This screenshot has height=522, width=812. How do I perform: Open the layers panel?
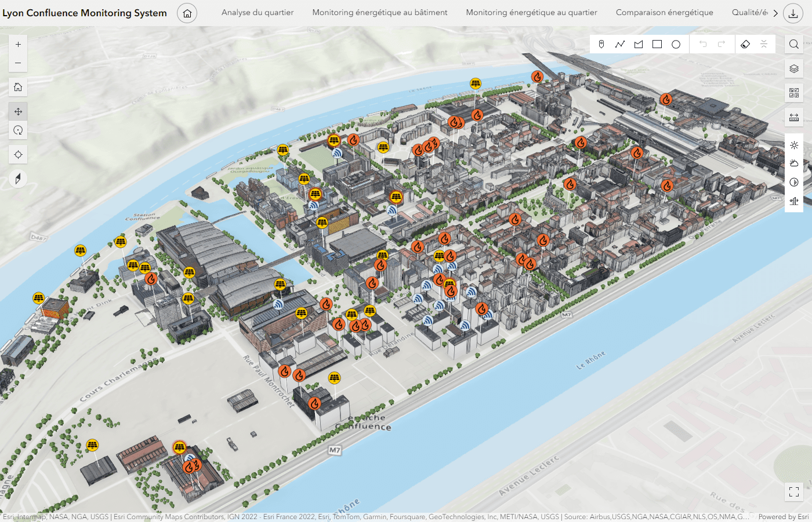tap(794, 68)
